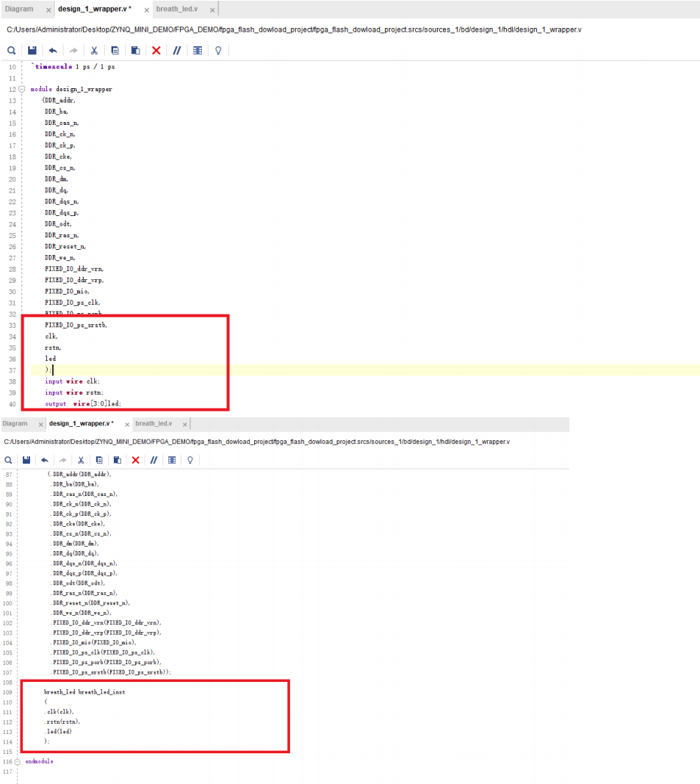Toggle line comments (//) in the bottom editor
Viewport: 700px width, 784px height.
pos(154,460)
